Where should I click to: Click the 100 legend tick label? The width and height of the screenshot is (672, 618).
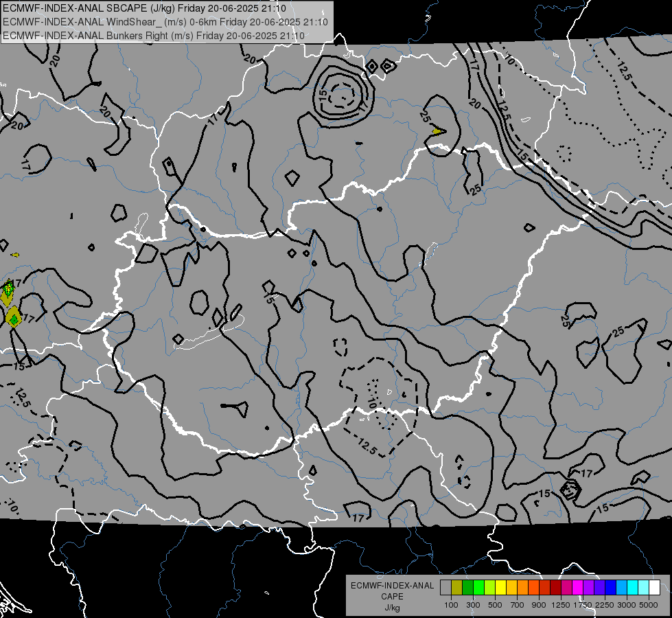click(451, 605)
